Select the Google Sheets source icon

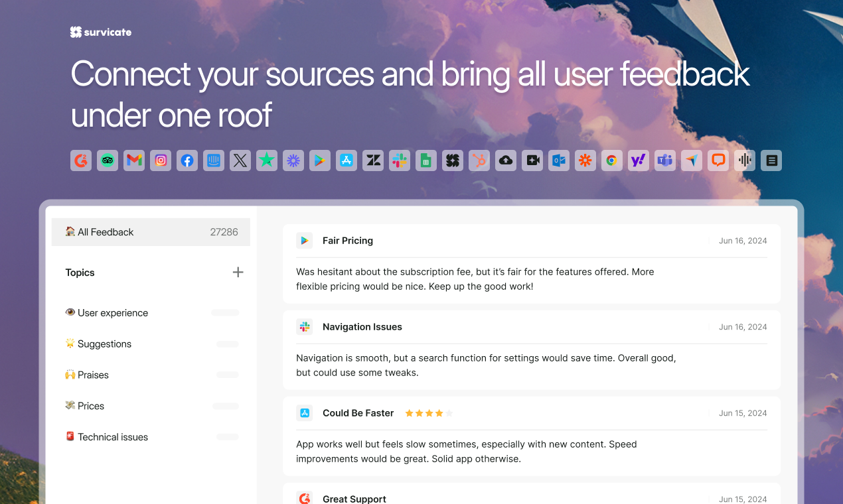(x=426, y=160)
